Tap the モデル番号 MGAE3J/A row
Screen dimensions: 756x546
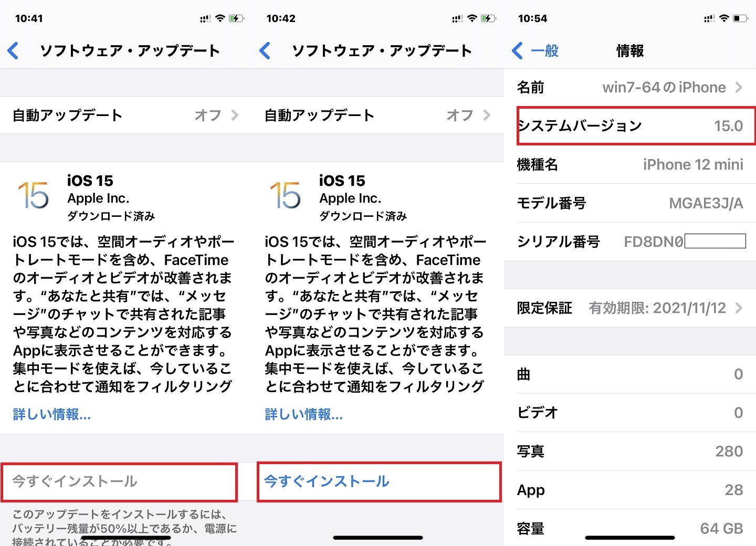point(629,203)
